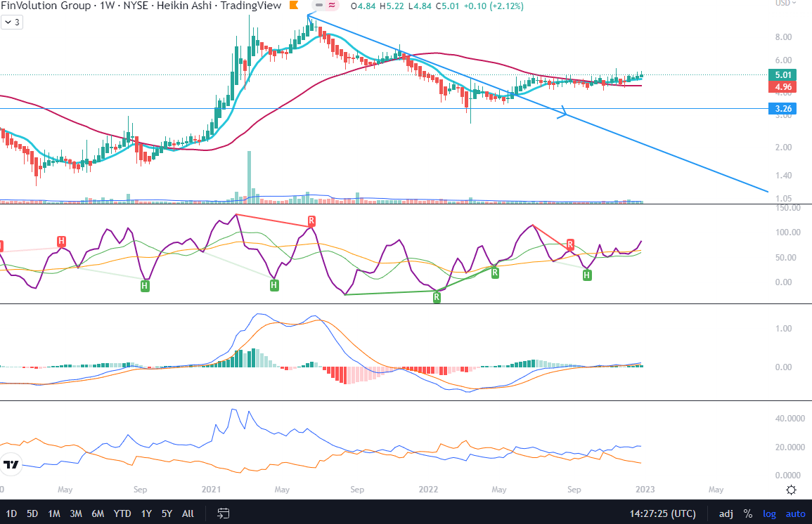Select the 1Y time range

coord(146,513)
